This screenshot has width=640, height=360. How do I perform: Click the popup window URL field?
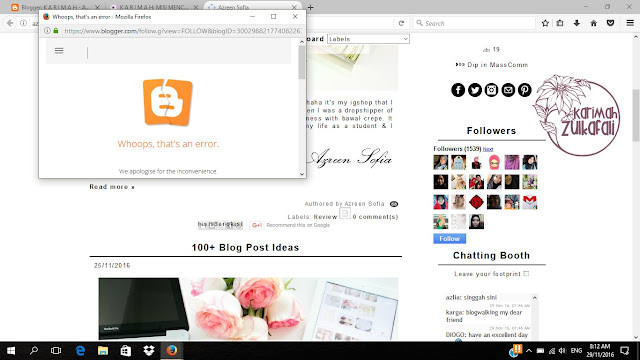pyautogui.click(x=182, y=31)
